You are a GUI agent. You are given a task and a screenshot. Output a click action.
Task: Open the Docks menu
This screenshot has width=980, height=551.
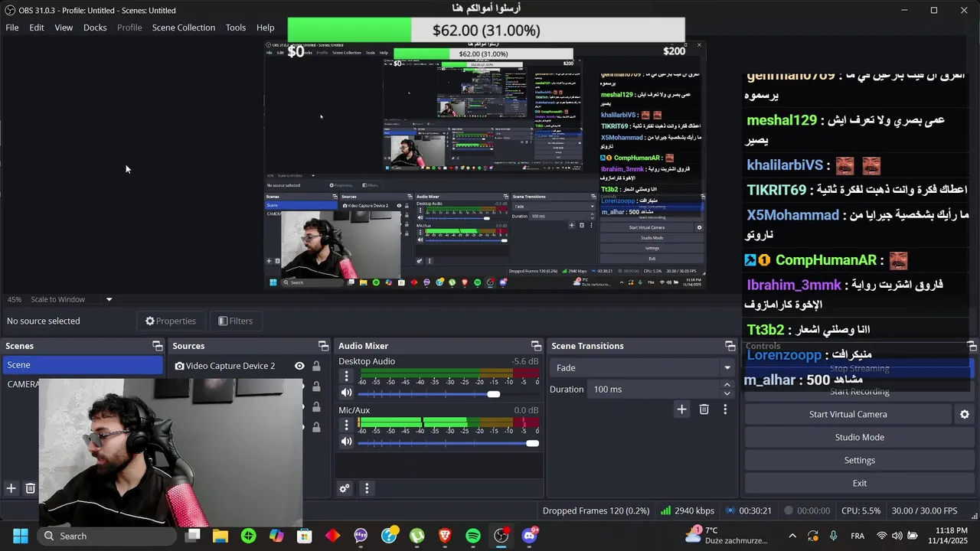[x=95, y=28]
